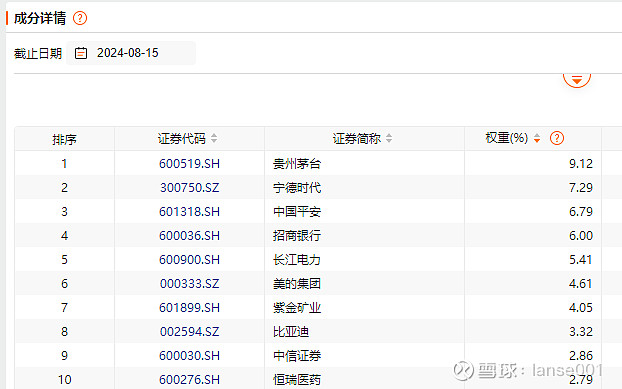This screenshot has height=389, width=622.
Task: Click the 成分详情 section title
Action: point(40,18)
